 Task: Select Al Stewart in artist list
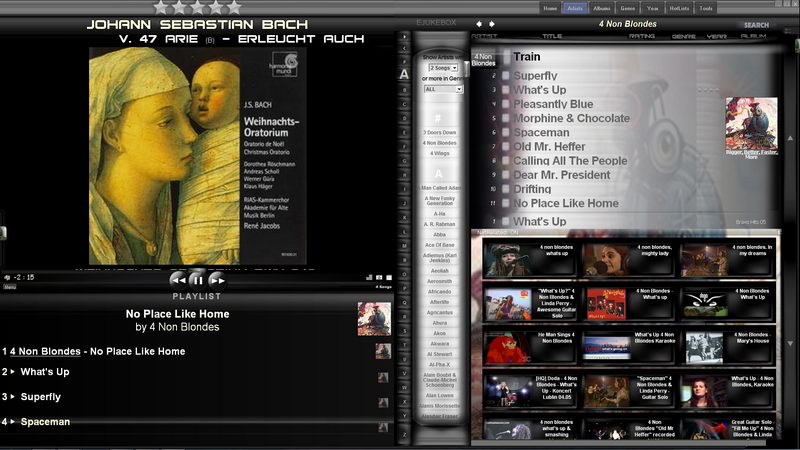tap(439, 354)
